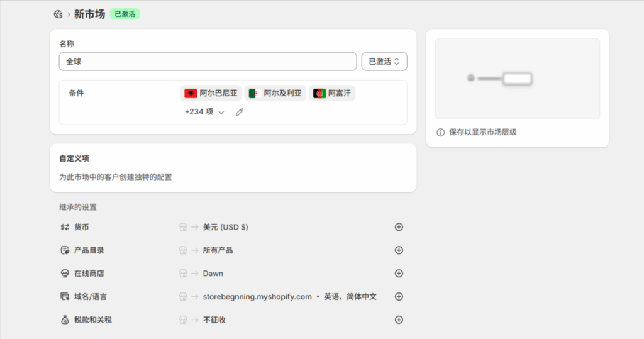Screen dimensions: 644x339
Task: Click the Dawn online store theme
Action: click(x=213, y=274)
